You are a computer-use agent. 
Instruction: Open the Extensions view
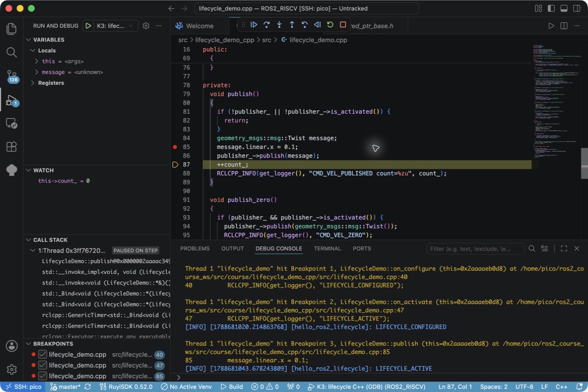pyautogui.click(x=12, y=146)
